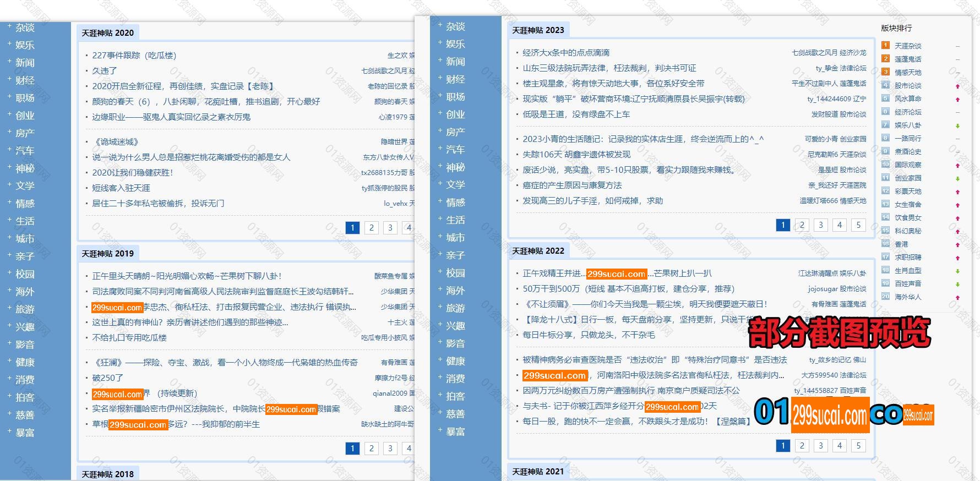Viewport: 980px width, 481px height.
Task: Select the 天涯神贴 2021 section tab
Action: tap(538, 471)
